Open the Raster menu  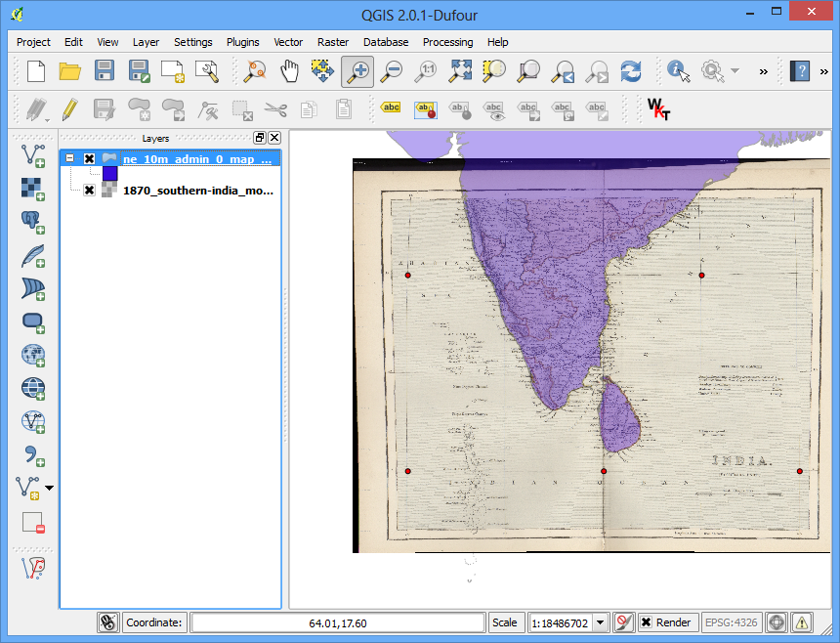[333, 42]
